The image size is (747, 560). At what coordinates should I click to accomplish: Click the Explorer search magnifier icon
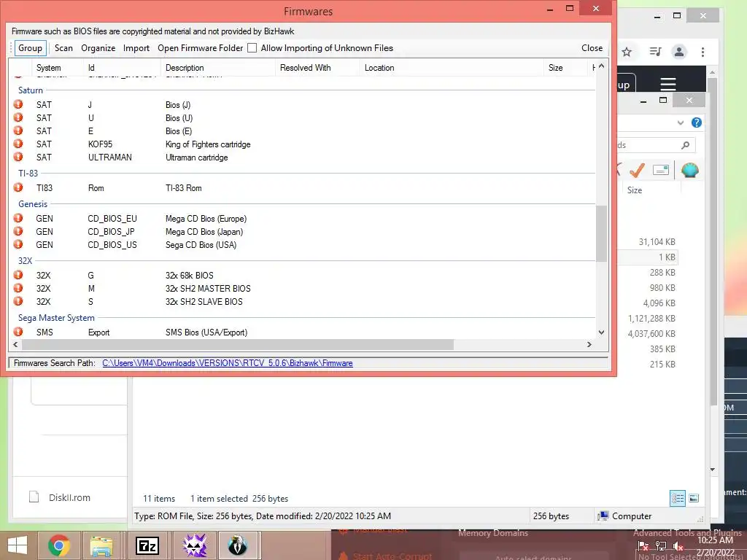point(685,145)
